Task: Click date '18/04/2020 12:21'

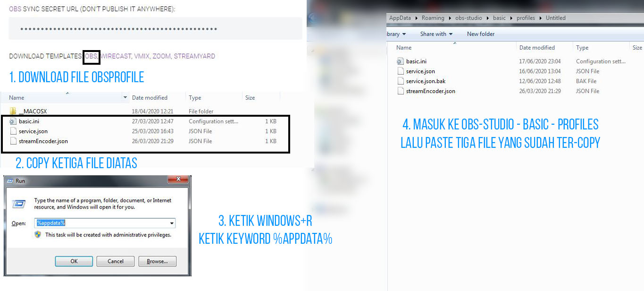Action: 152,111
